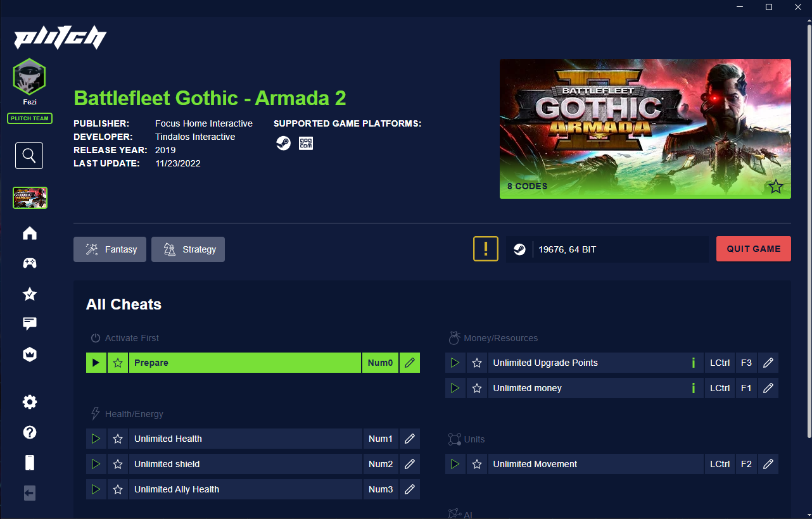Image resolution: width=812 pixels, height=519 pixels.
Task: Edit Unlimited Movement hotkey pencil
Action: 768,464
